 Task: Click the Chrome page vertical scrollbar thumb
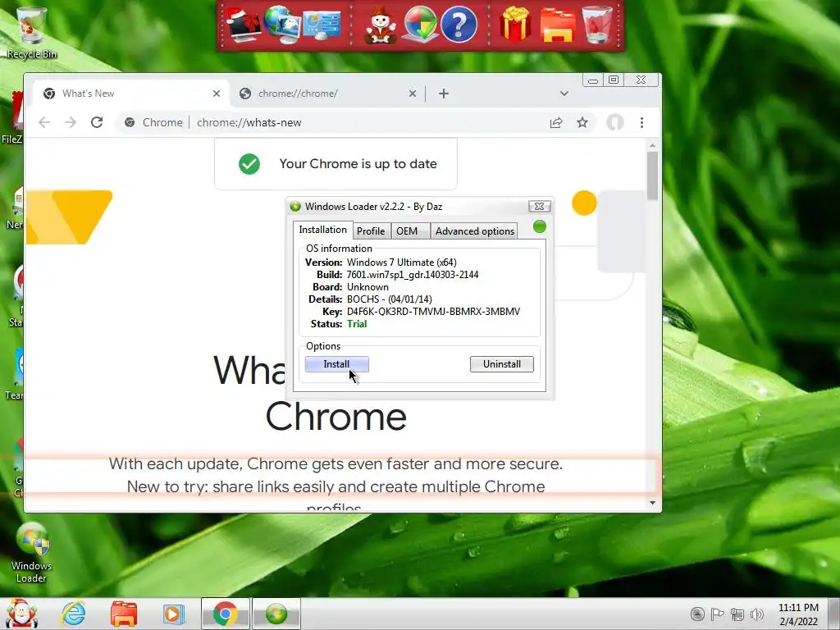point(652,176)
